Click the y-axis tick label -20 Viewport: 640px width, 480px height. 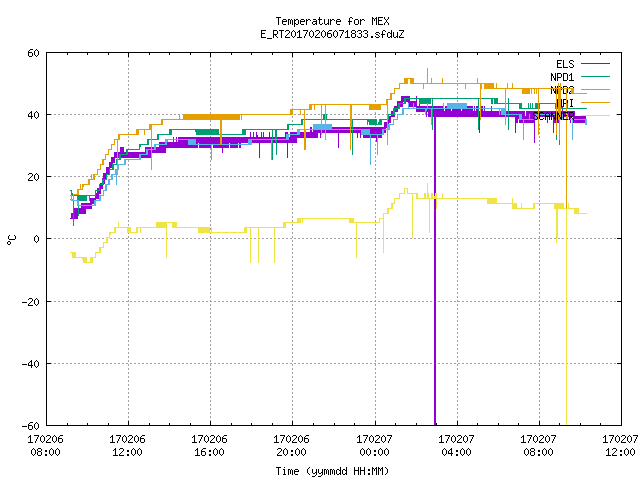(x=31, y=302)
